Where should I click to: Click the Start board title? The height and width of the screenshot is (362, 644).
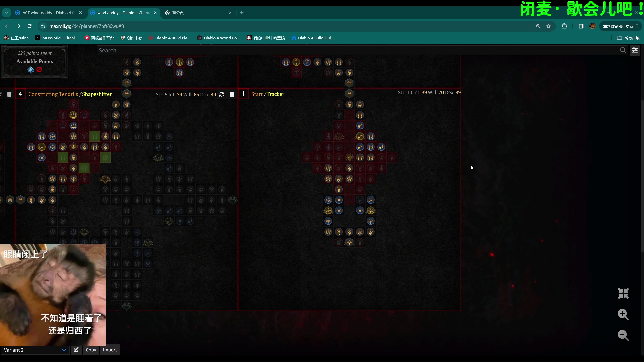257,94
